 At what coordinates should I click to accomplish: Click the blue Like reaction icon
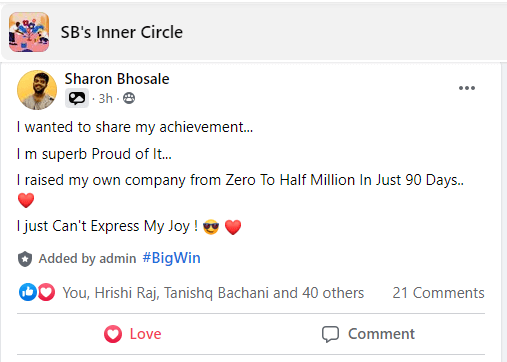coord(28,292)
